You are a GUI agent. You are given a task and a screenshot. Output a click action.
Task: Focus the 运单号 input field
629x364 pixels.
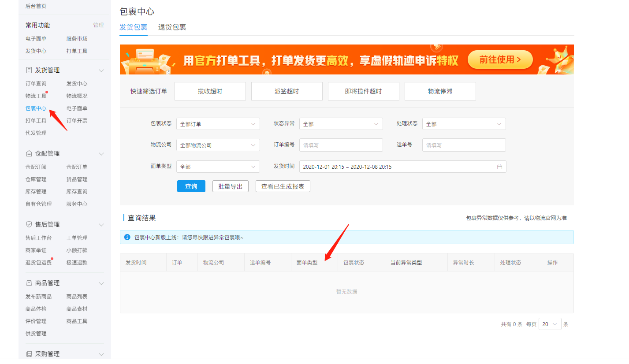pyautogui.click(x=464, y=145)
